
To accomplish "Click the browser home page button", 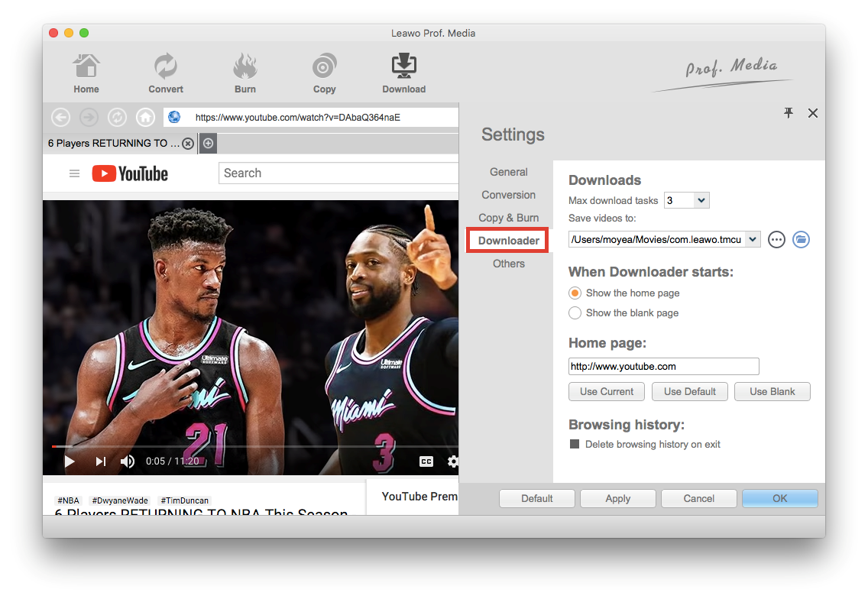I will coord(144,118).
